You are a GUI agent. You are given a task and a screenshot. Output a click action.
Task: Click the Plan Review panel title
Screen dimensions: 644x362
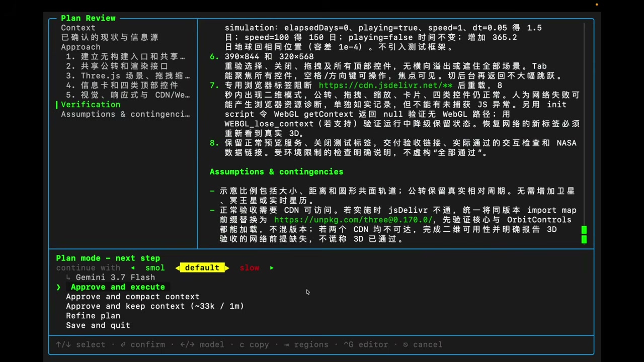point(88,18)
